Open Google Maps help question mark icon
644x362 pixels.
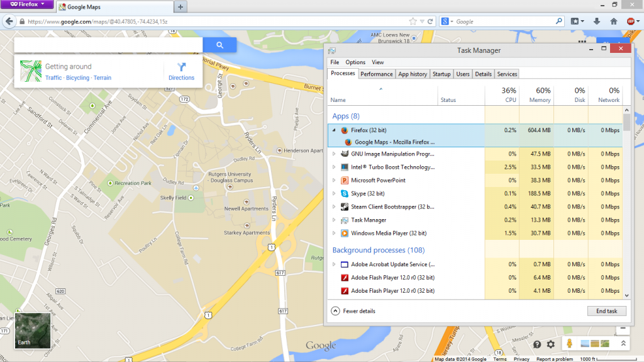537,344
